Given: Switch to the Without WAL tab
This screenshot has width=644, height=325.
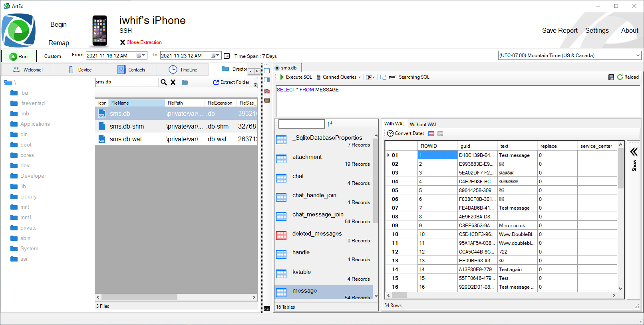Looking at the screenshot, I should point(423,124).
